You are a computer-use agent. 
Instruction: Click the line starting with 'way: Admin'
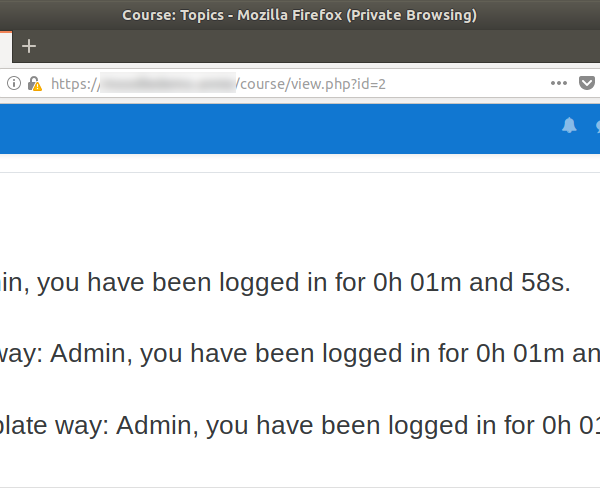[x=300, y=354]
